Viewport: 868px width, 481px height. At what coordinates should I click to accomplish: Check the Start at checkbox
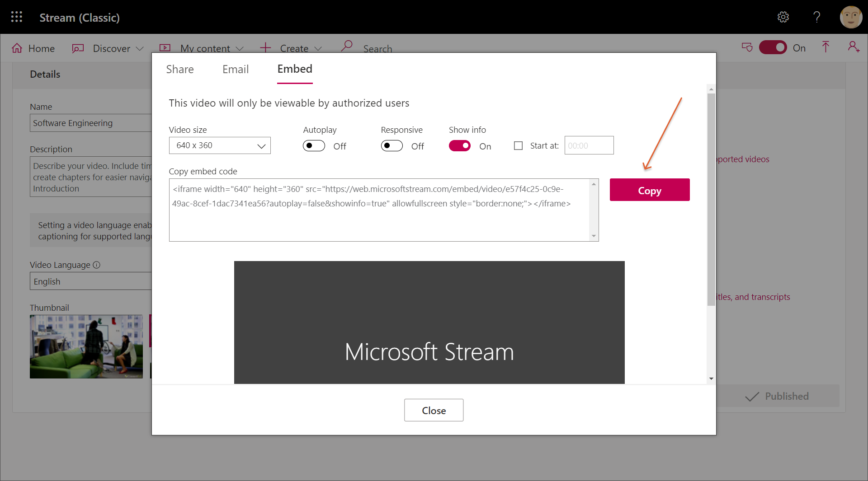(518, 146)
